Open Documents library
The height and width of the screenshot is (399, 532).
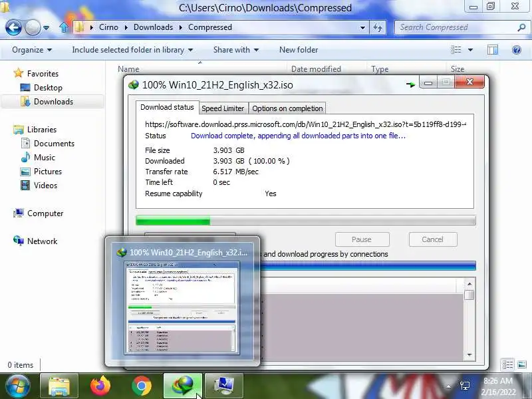(54, 144)
